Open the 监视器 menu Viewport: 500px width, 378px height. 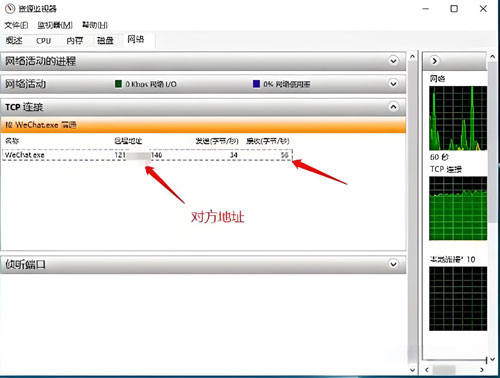[55, 25]
